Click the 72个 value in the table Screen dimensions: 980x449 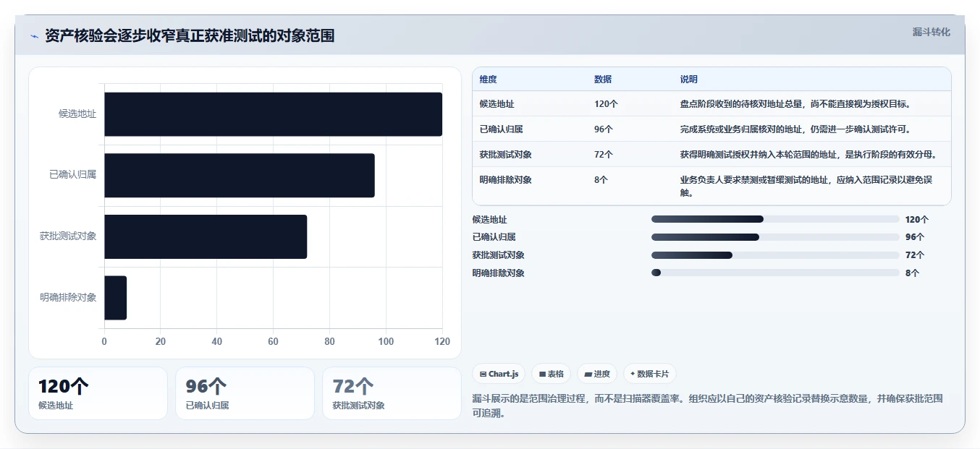coord(604,155)
